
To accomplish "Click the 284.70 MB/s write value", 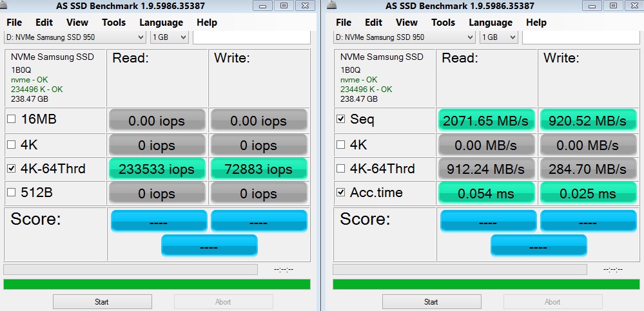I will 588,169.
